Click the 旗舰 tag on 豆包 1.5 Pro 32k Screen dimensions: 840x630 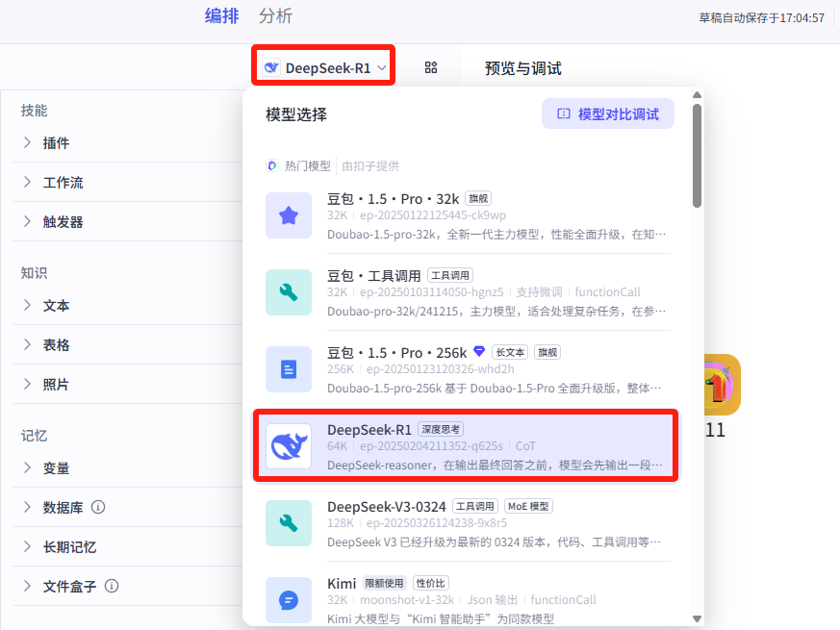478,199
